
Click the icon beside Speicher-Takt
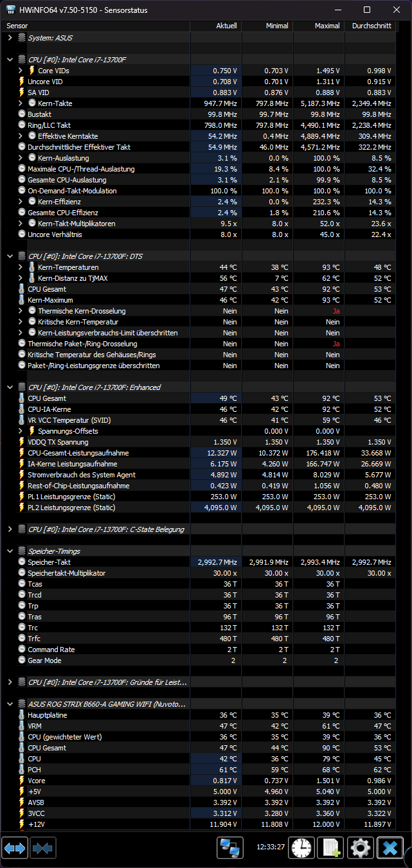point(22,562)
